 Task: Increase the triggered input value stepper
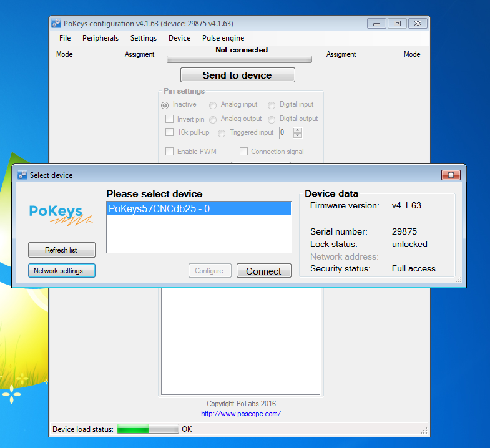(298, 130)
